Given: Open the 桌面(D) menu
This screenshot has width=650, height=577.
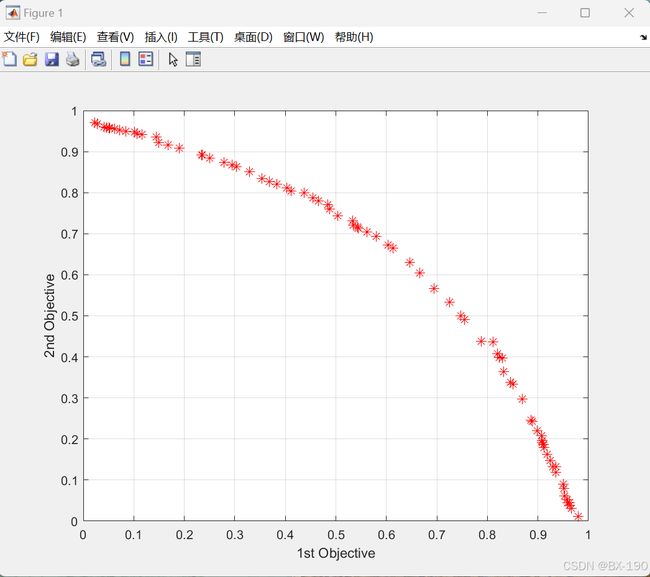Looking at the screenshot, I should (253, 37).
